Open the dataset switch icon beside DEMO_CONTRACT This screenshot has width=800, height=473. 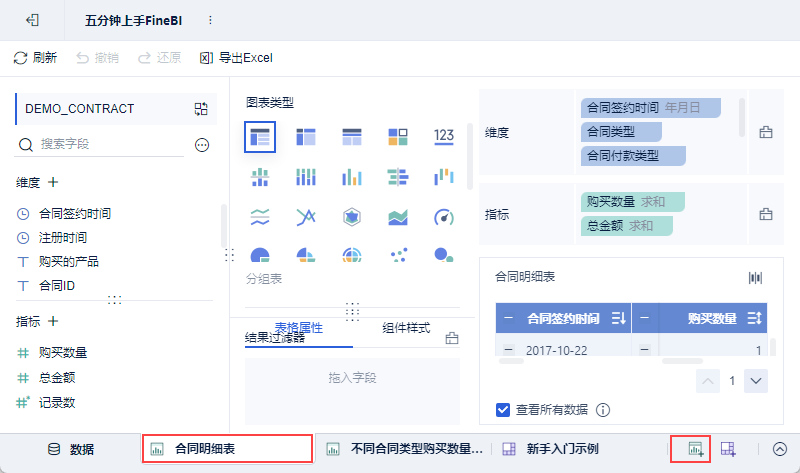click(201, 109)
